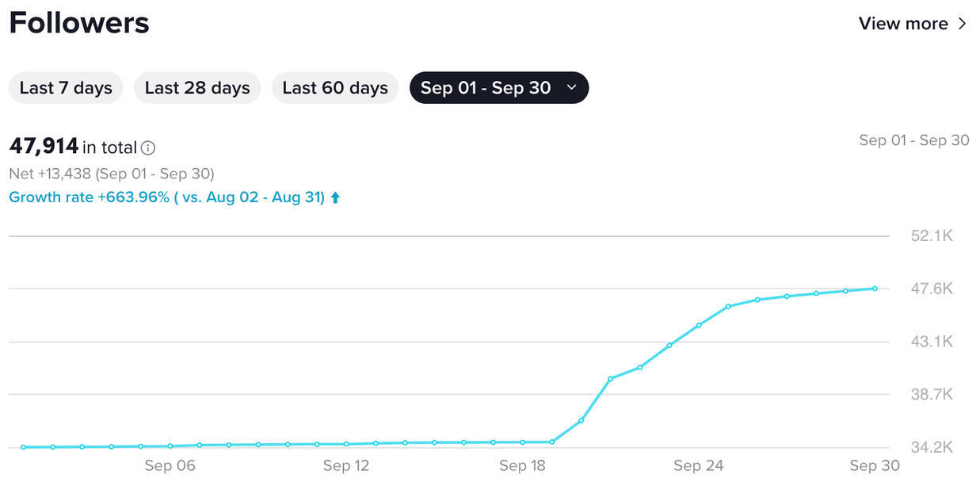Screen dimensions: 980x486
Task: Click the 47,914 total followers number
Action: point(44,147)
